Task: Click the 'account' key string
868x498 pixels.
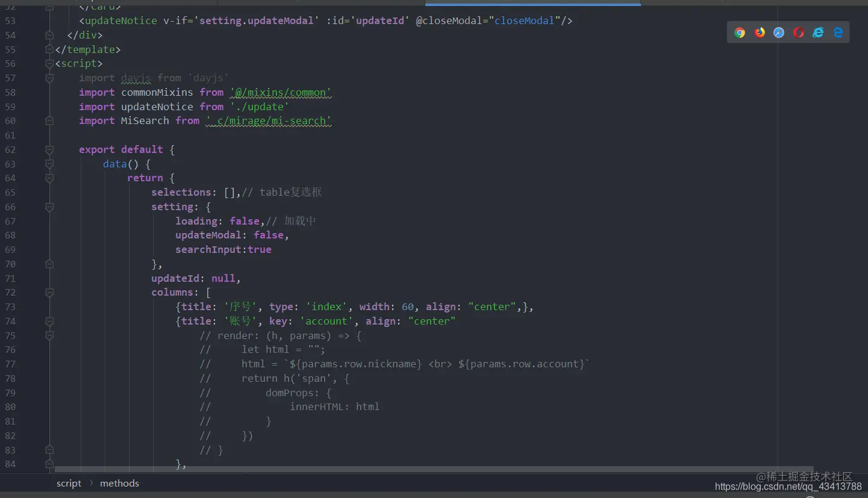Action: tap(326, 321)
